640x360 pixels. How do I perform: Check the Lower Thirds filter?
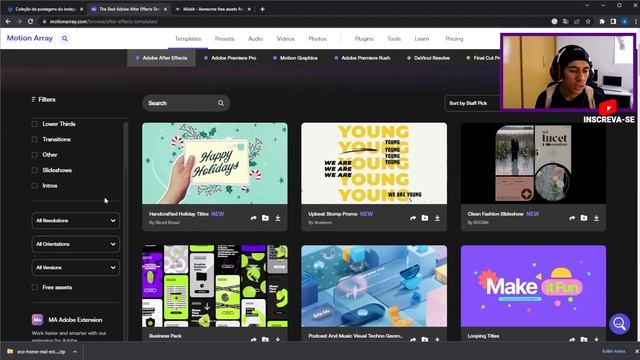pos(34,124)
